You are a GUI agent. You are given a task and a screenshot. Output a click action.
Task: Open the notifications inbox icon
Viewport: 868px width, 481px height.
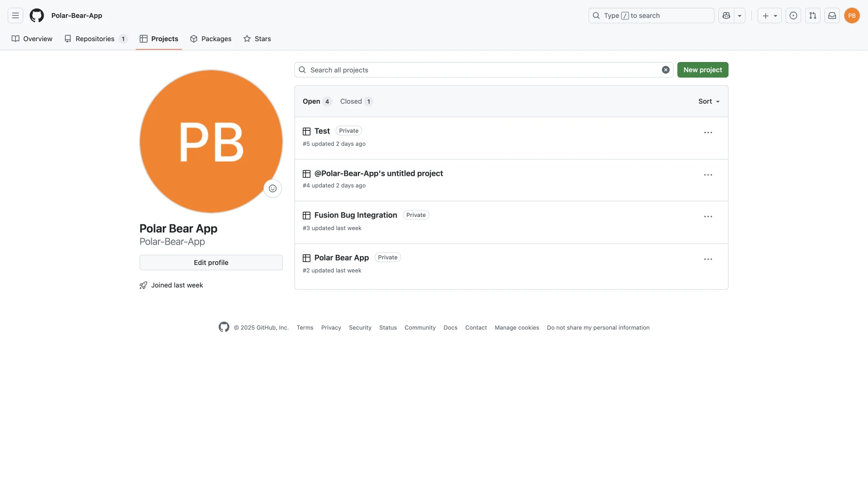point(832,16)
